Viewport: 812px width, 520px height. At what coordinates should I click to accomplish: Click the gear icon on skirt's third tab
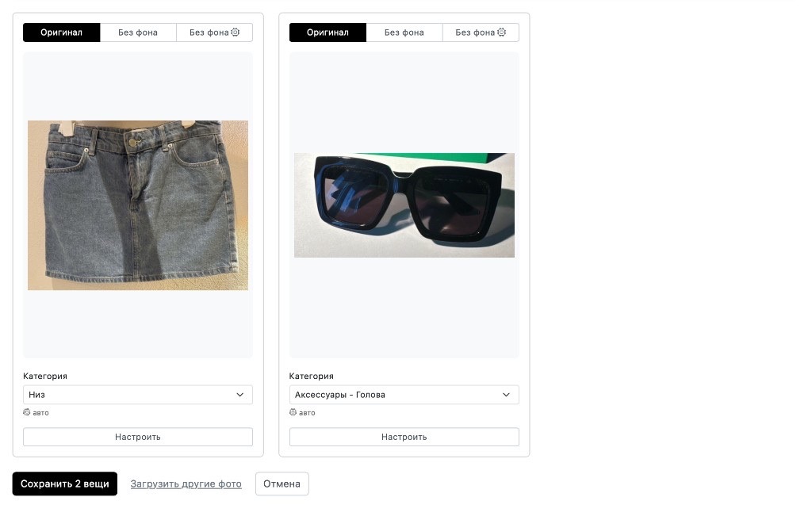coord(235,32)
